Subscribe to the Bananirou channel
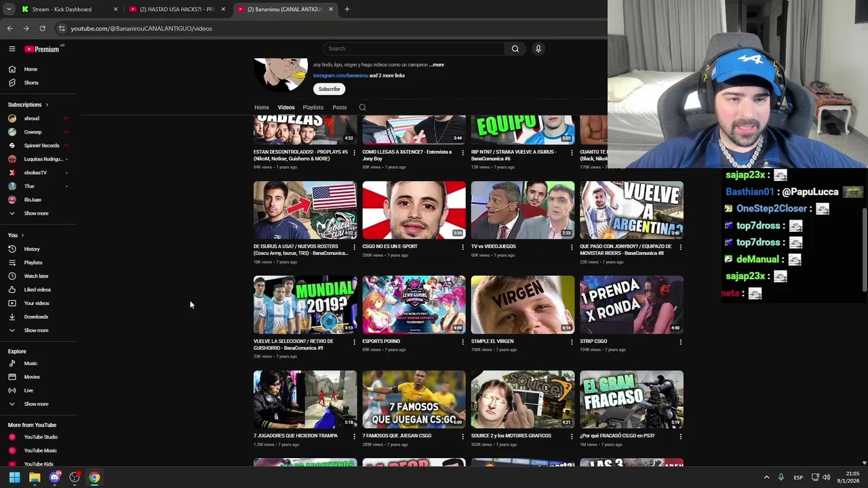Viewport: 868px width, 488px height. 329,89
